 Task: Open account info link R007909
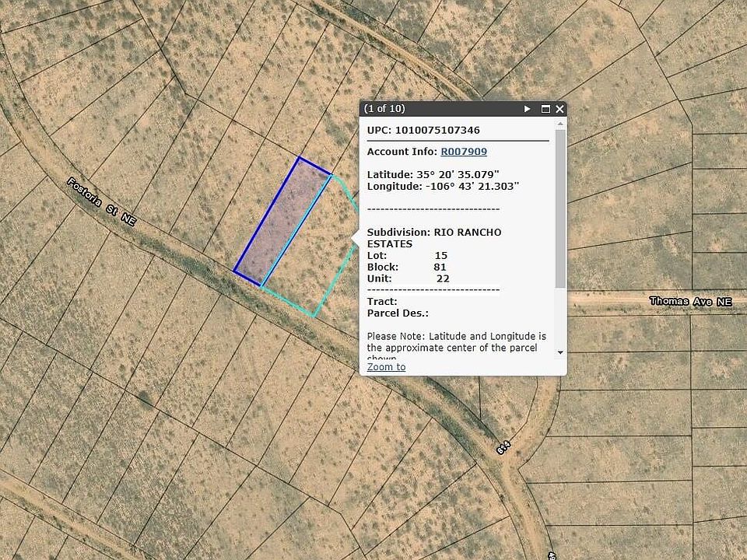click(x=463, y=152)
